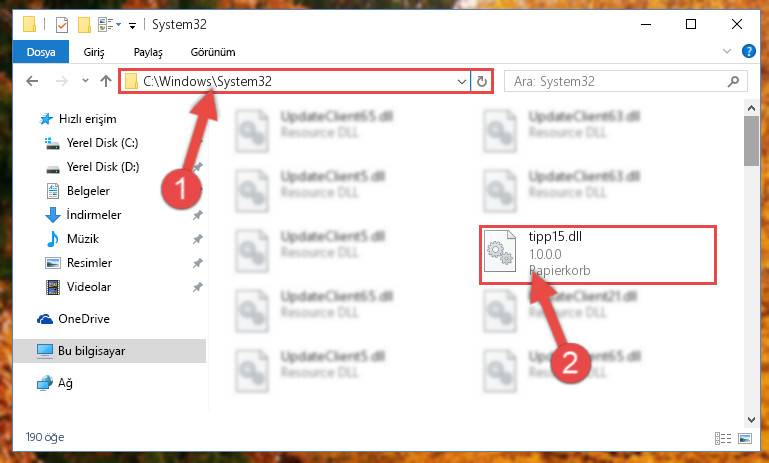This screenshot has height=463, width=769.
Task: Click the vertical scrollbar down arrow
Action: point(751,420)
